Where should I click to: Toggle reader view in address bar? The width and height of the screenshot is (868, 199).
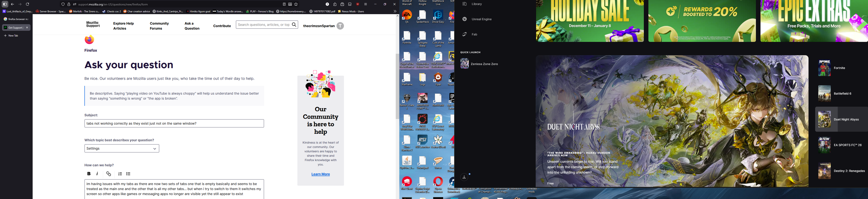pyautogui.click(x=284, y=4)
